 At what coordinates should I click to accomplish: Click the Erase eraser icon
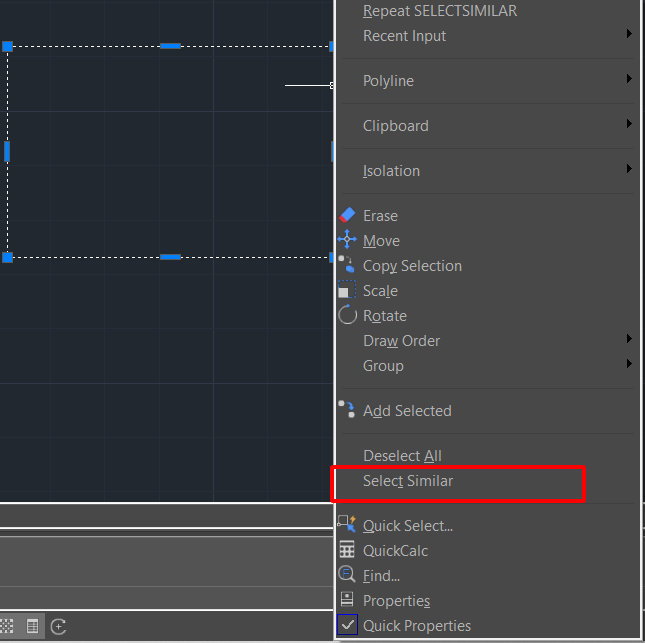(347, 215)
